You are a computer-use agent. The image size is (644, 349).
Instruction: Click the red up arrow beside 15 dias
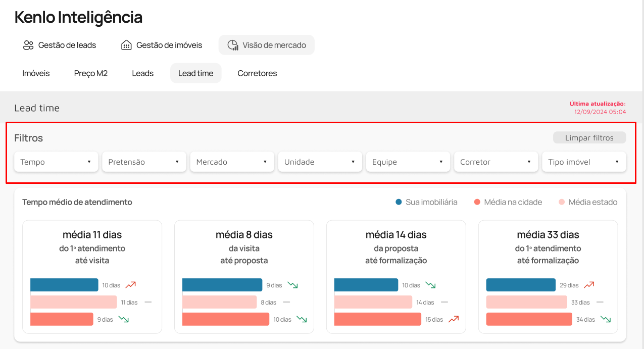453,319
